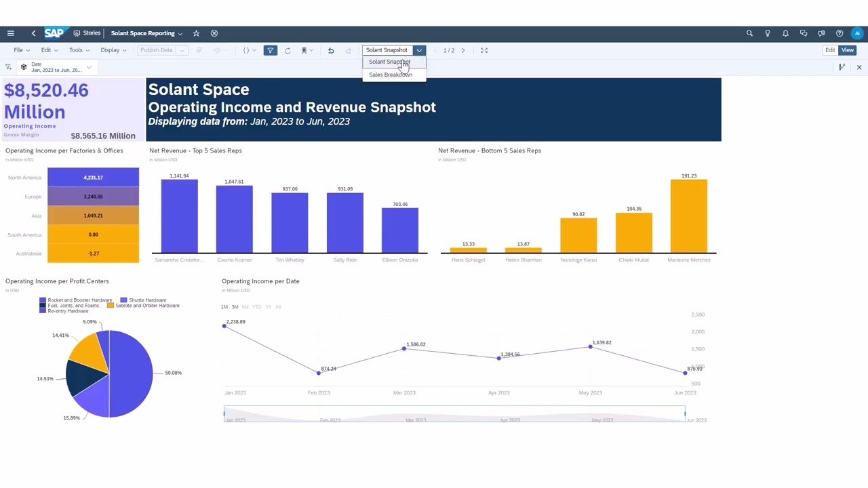Click the filter reset icon at left

click(x=8, y=67)
